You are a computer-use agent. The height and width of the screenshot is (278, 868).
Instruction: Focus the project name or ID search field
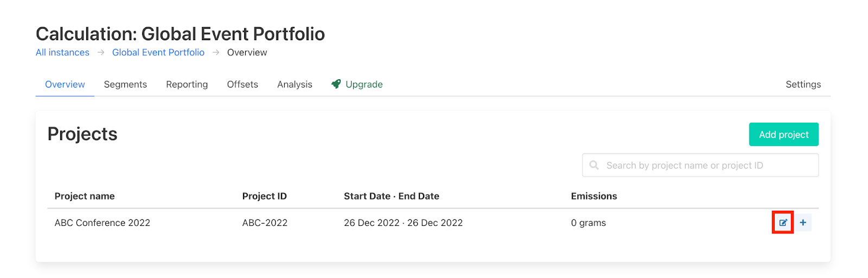point(705,165)
